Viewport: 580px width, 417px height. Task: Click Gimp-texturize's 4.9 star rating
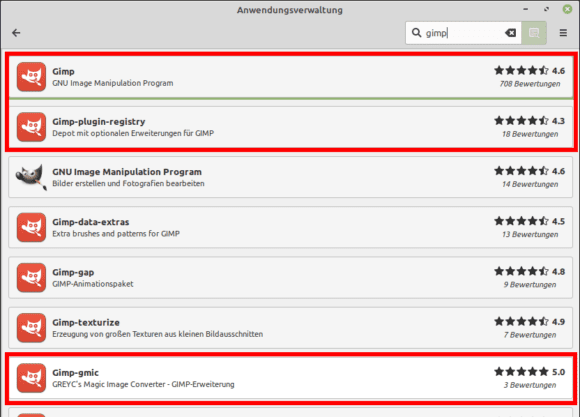tap(529, 322)
